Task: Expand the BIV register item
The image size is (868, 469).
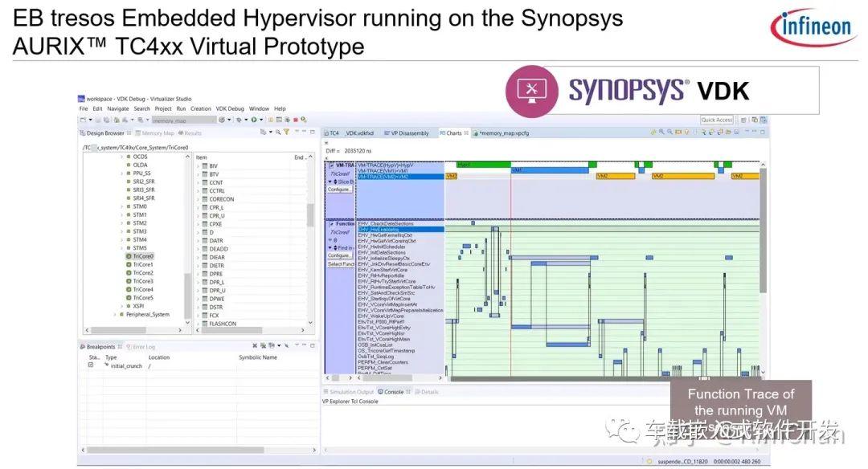Action: pyautogui.click(x=199, y=166)
